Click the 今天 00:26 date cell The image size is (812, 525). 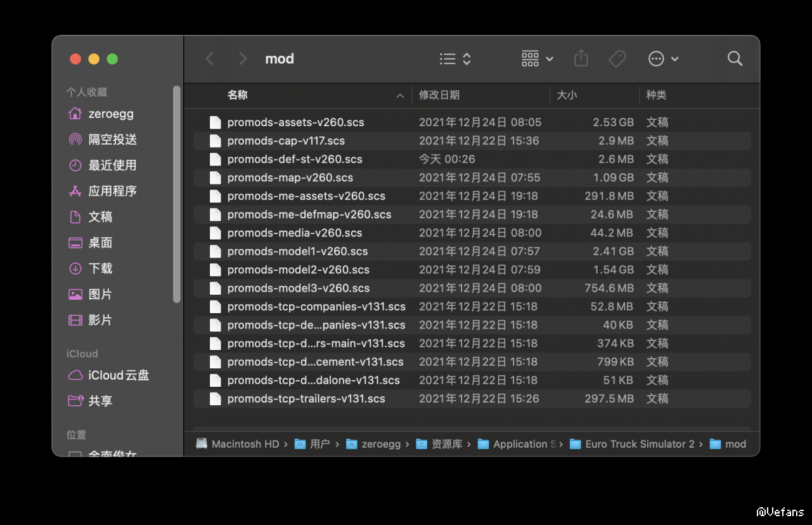pyautogui.click(x=447, y=159)
